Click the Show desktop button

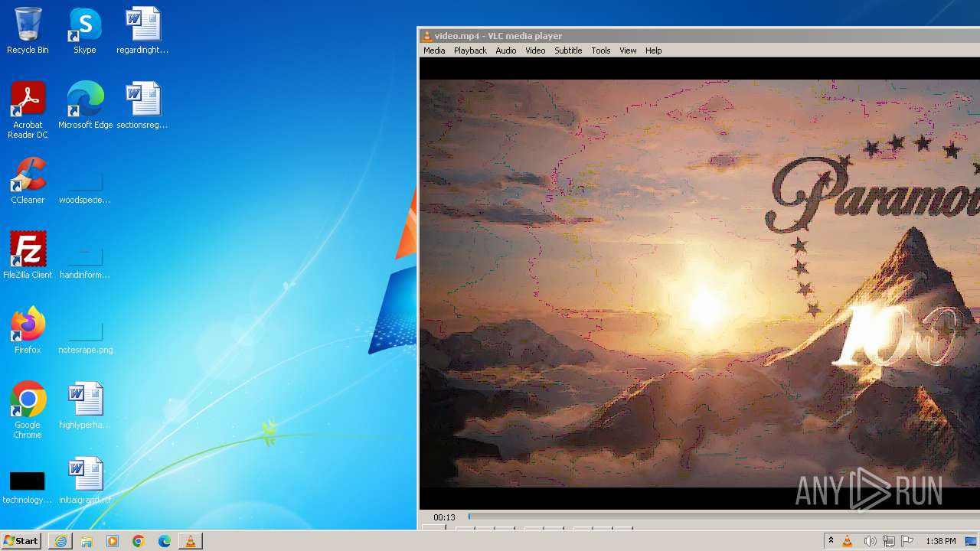tap(972, 541)
